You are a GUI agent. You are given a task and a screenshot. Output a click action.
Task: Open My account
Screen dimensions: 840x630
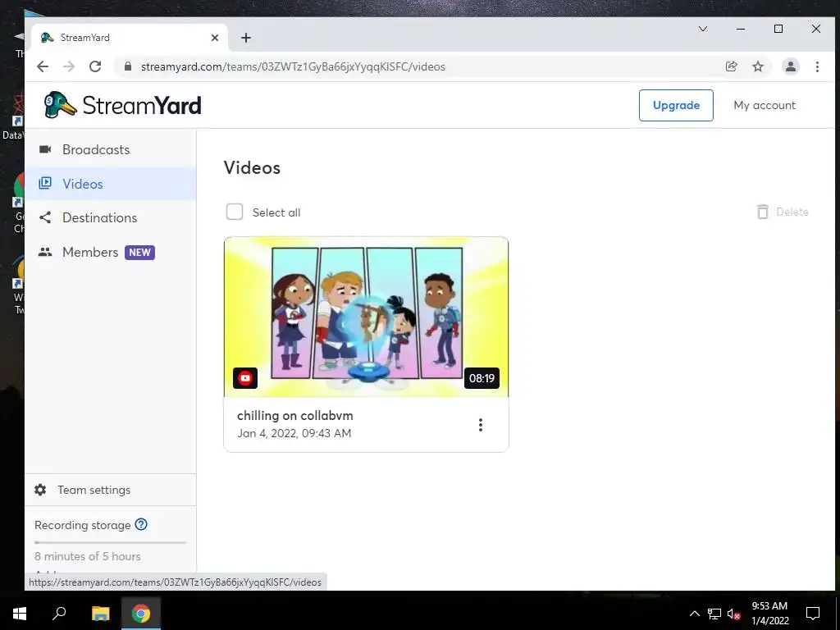[x=764, y=105]
